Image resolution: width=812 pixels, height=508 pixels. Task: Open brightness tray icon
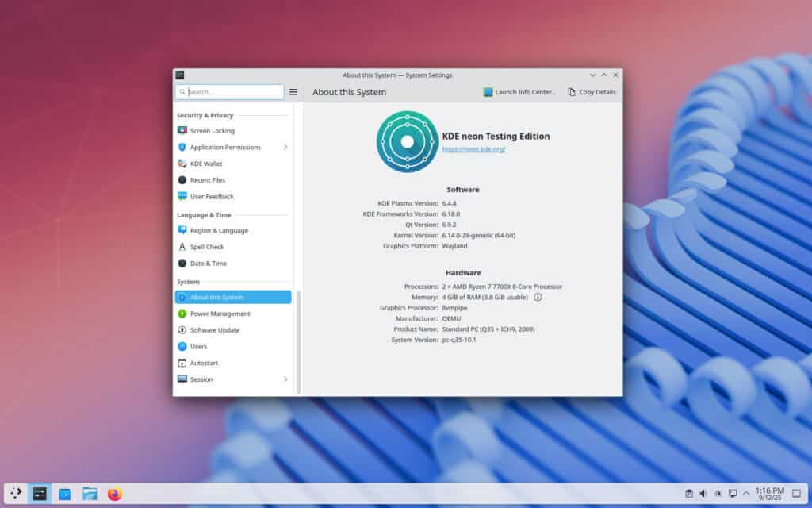tap(718, 494)
